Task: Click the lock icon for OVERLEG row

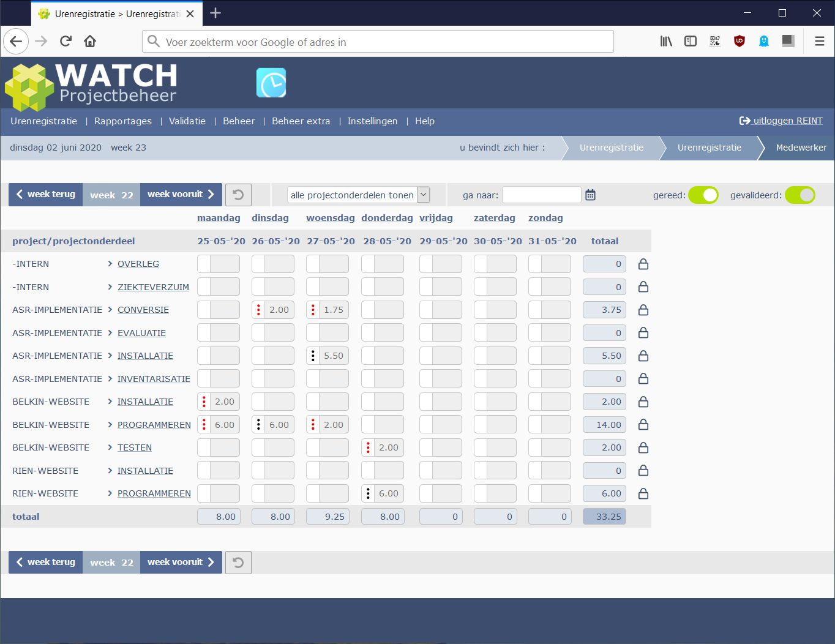Action: tap(643, 264)
